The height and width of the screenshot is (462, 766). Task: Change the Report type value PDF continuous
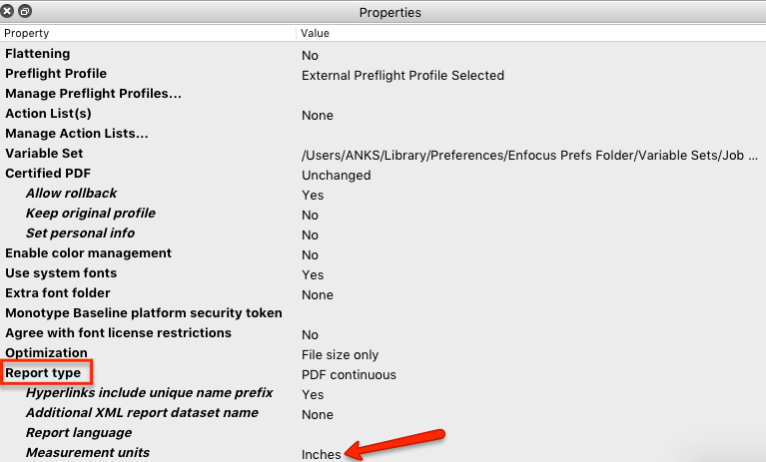coord(348,375)
